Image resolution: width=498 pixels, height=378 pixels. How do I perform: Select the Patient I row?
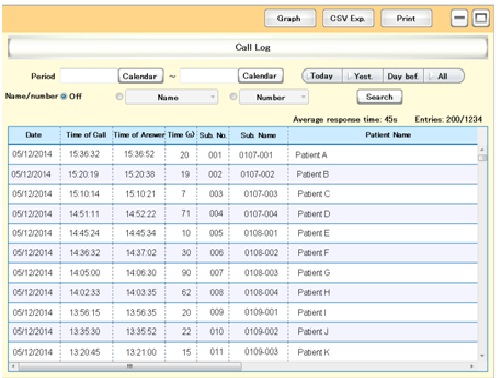(x=243, y=313)
